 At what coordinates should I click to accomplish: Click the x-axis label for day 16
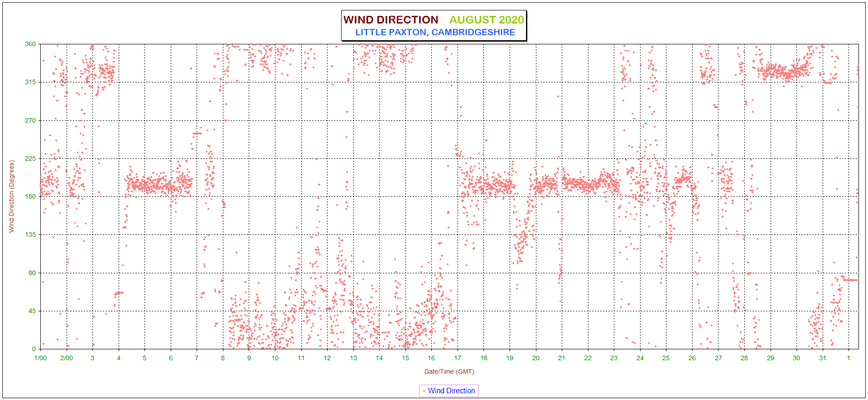(431, 358)
